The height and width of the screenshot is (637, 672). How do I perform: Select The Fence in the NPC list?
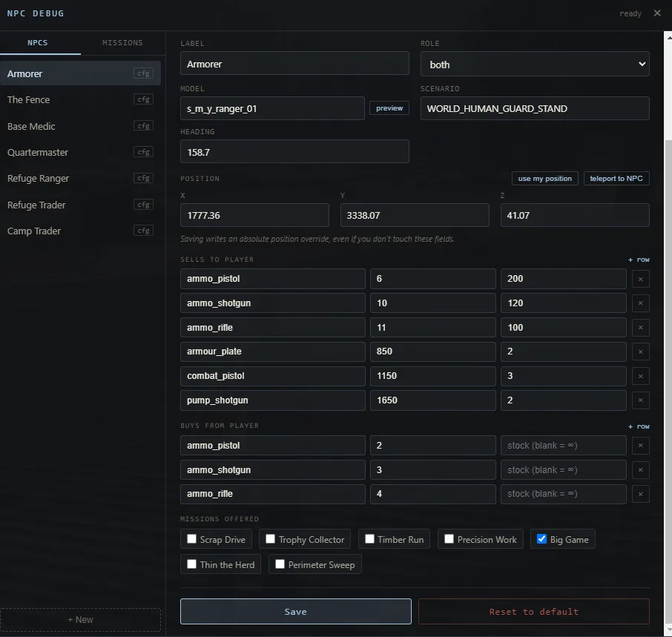(x=80, y=99)
